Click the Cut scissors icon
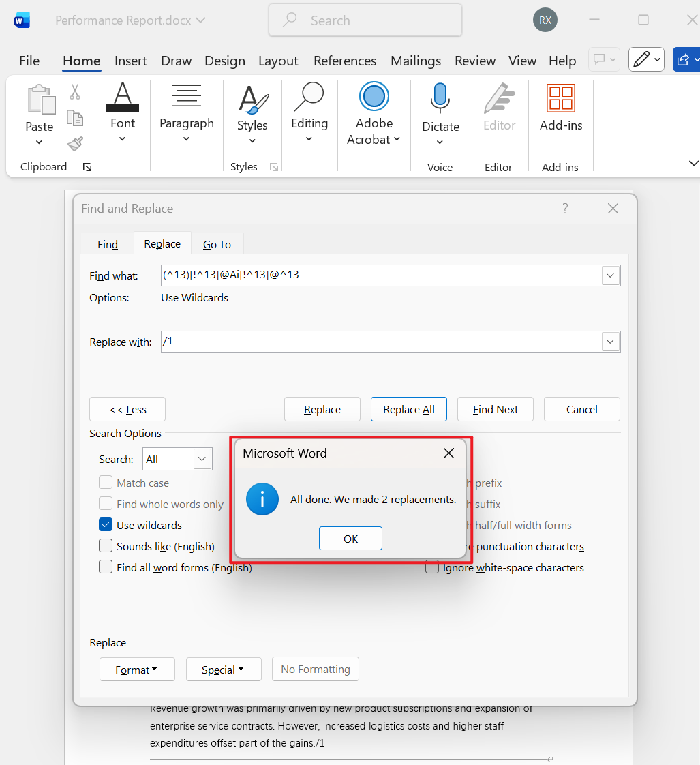 click(75, 91)
